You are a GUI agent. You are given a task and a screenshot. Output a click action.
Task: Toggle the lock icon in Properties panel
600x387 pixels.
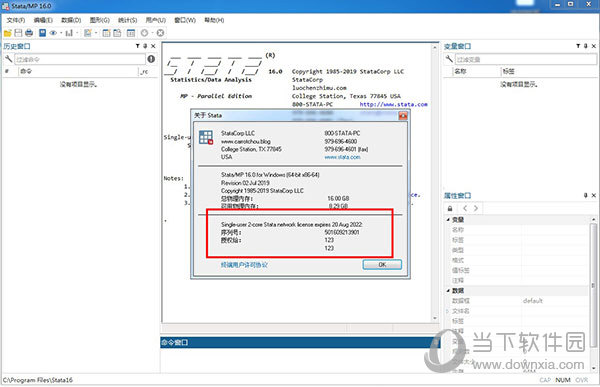pyautogui.click(x=450, y=209)
